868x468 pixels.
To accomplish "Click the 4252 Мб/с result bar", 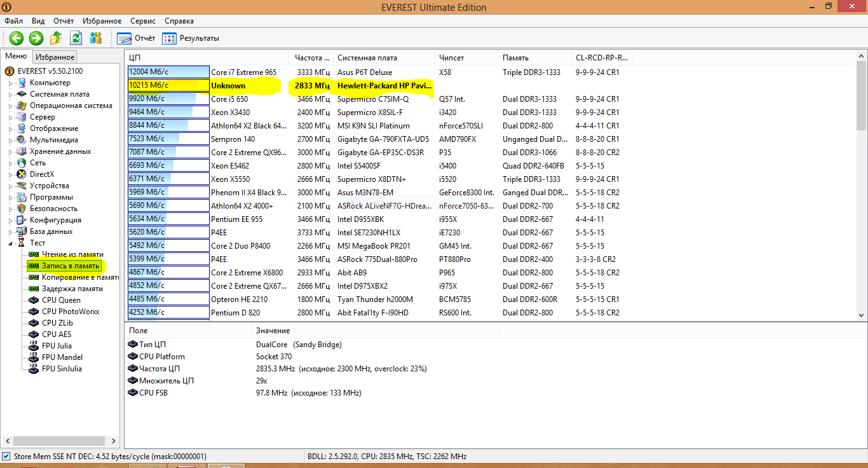I will (168, 313).
